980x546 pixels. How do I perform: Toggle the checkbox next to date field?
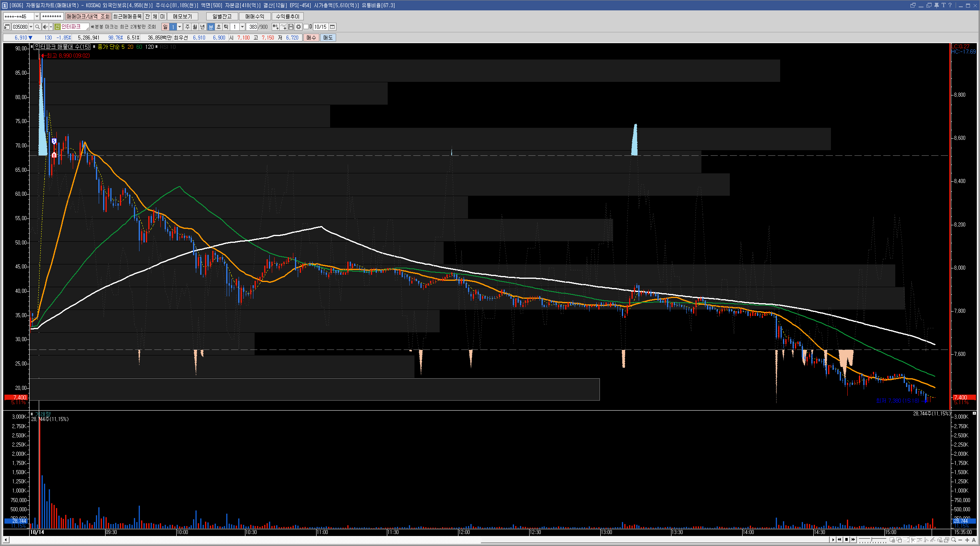[x=306, y=27]
